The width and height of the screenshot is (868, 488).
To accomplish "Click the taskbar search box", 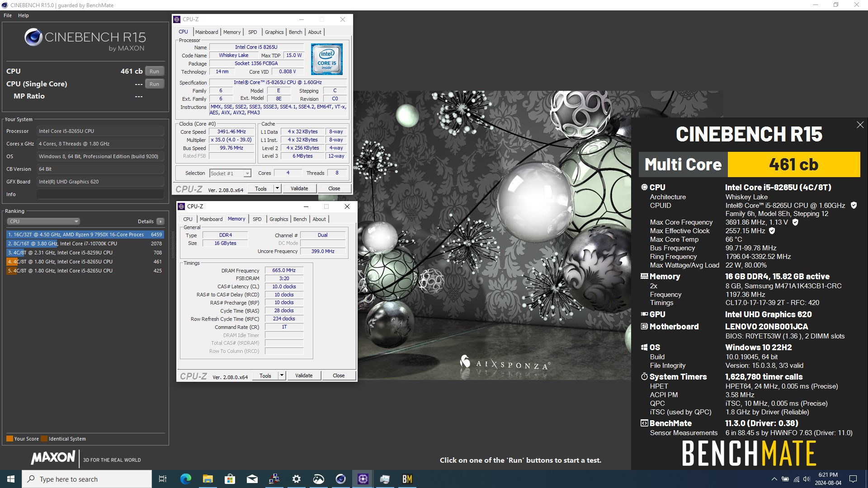I will coord(87,479).
